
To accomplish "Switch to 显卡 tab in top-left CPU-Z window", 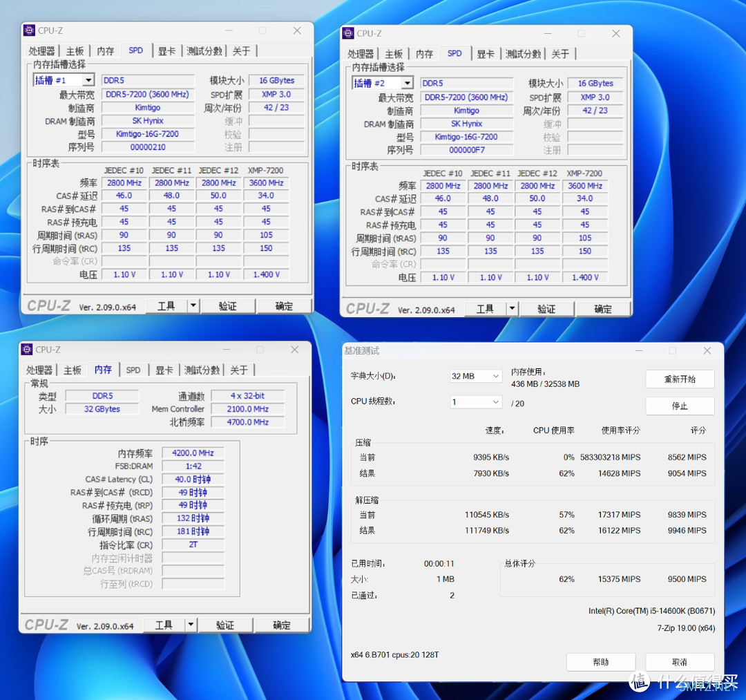I will [166, 51].
